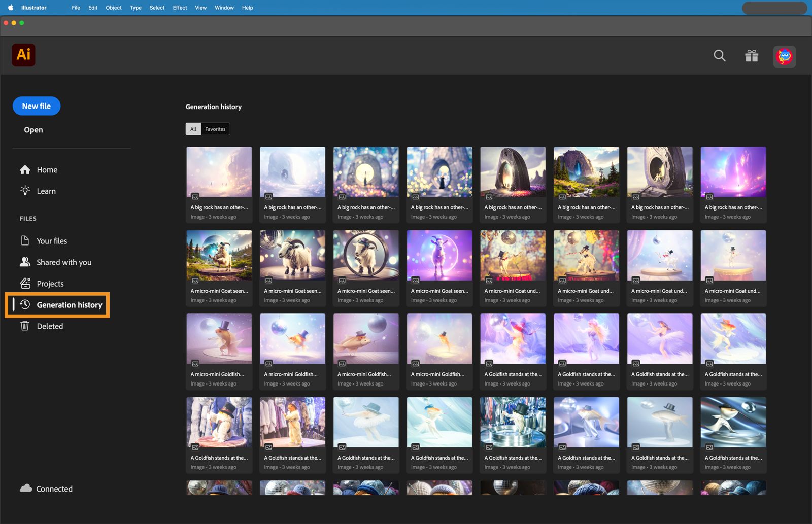The height and width of the screenshot is (524, 812).
Task: Click the search magnifier icon
Action: pos(719,56)
